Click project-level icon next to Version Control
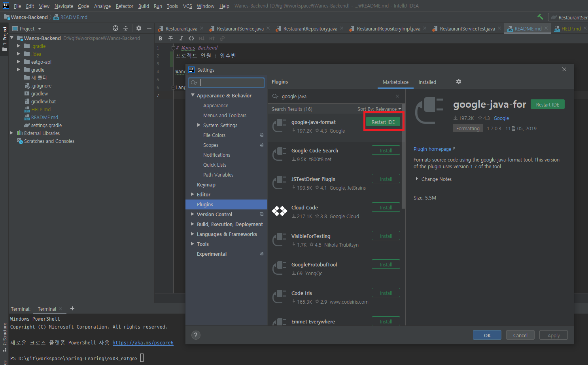 261,214
